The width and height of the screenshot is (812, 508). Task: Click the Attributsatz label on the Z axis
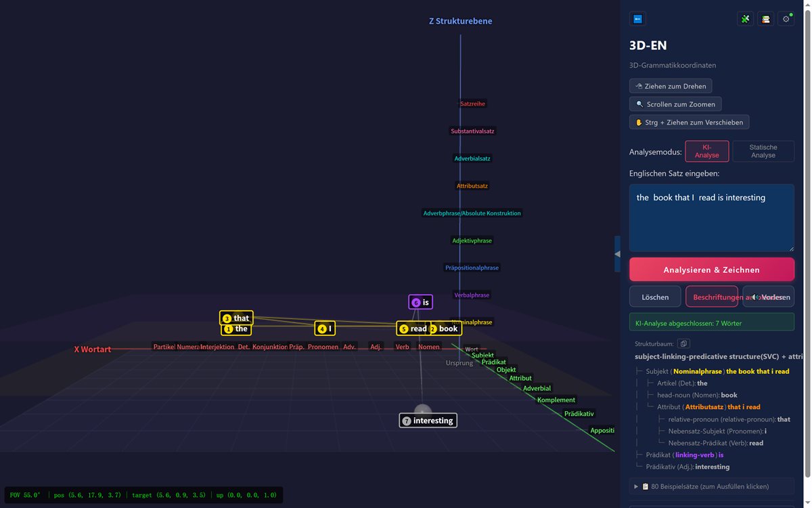472,186
